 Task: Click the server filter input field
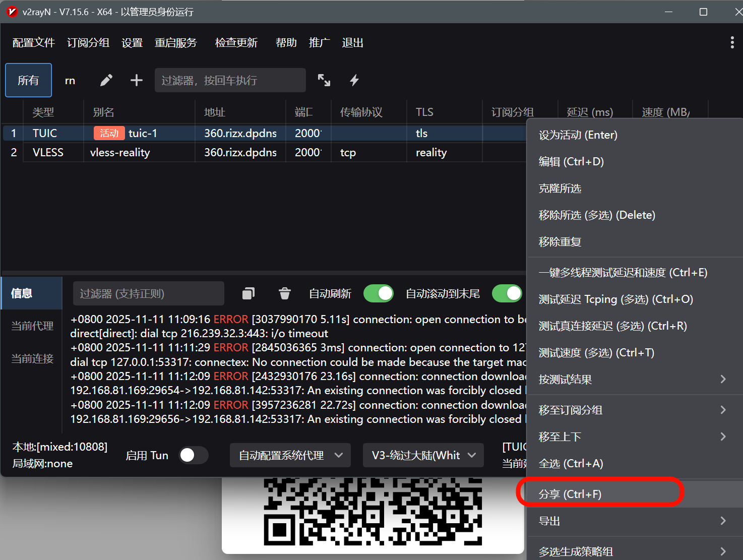[230, 80]
